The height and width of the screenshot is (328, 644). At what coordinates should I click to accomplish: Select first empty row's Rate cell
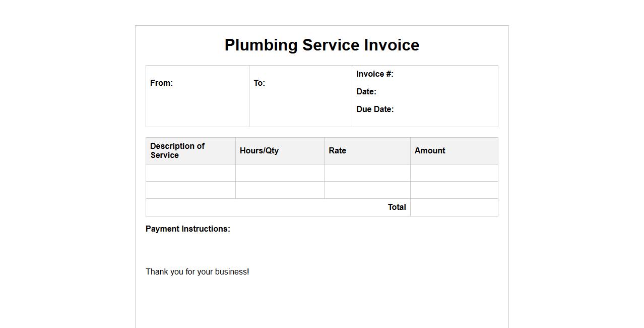point(367,173)
